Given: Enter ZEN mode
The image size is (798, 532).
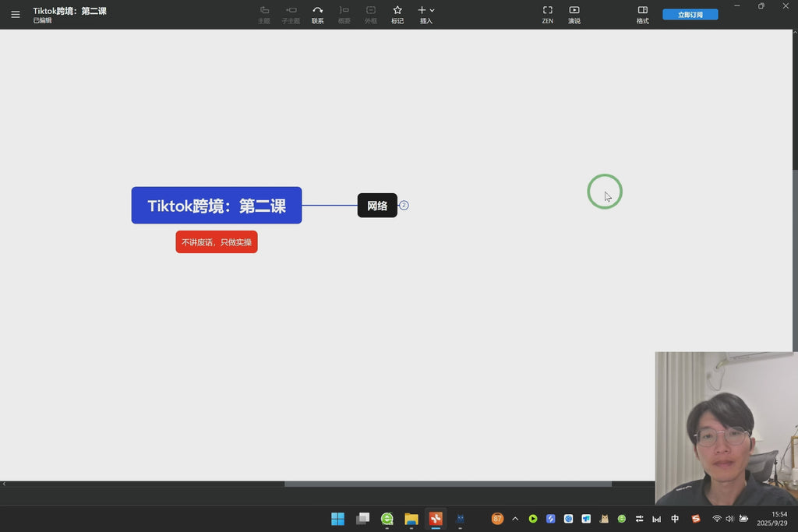Looking at the screenshot, I should [548, 14].
